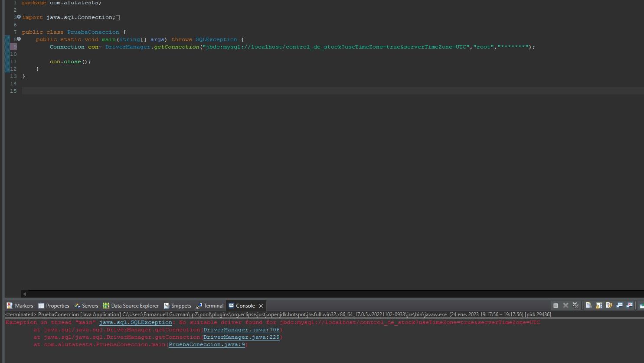
Task: Click the editor horizontal scrollbar left arrow
Action: (x=25, y=294)
